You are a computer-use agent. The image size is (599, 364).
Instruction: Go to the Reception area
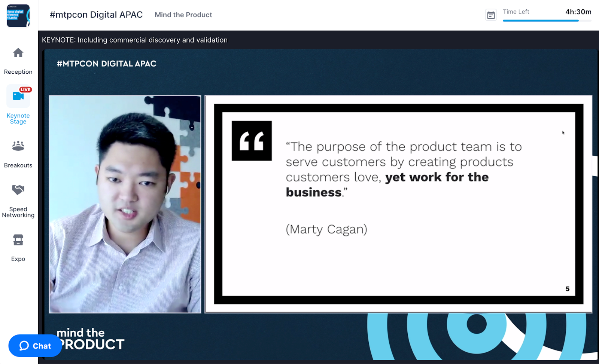18,61
